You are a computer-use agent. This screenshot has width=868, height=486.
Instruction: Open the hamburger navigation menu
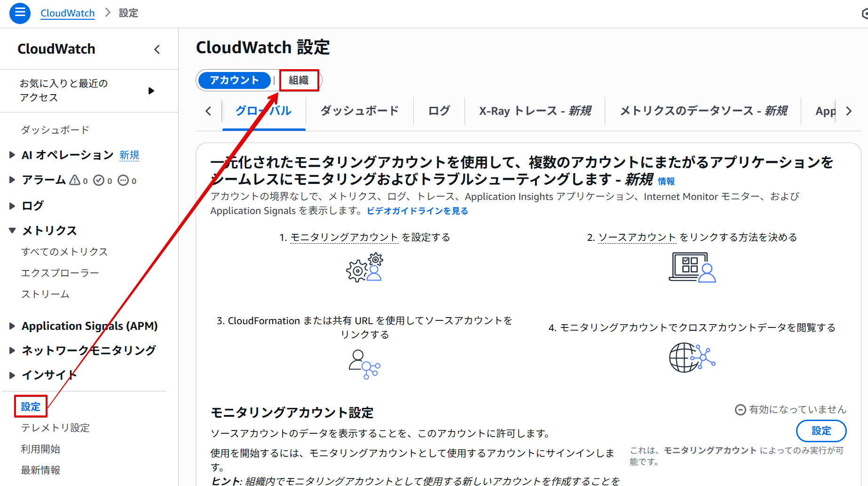coord(20,13)
